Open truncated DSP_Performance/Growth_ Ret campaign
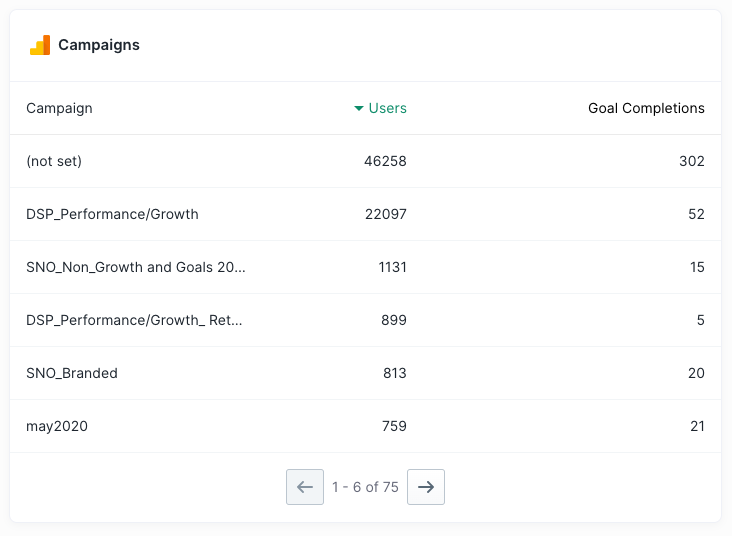Screen dimensions: 732x536 pyautogui.click(x=135, y=320)
